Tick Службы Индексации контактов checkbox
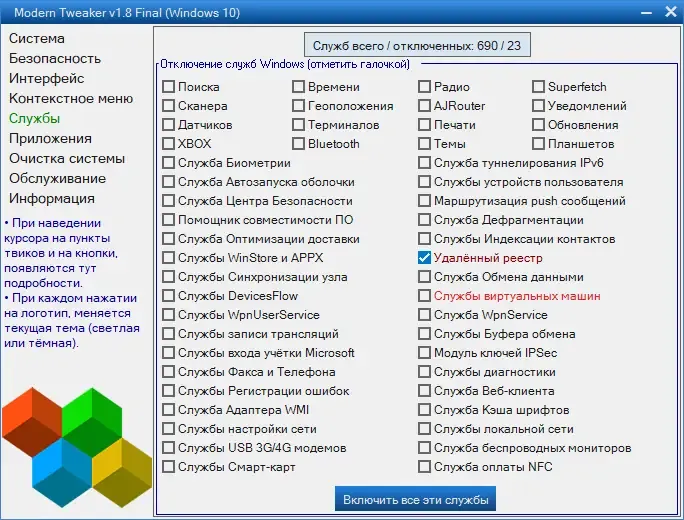This screenshot has height=520, width=684. point(424,239)
